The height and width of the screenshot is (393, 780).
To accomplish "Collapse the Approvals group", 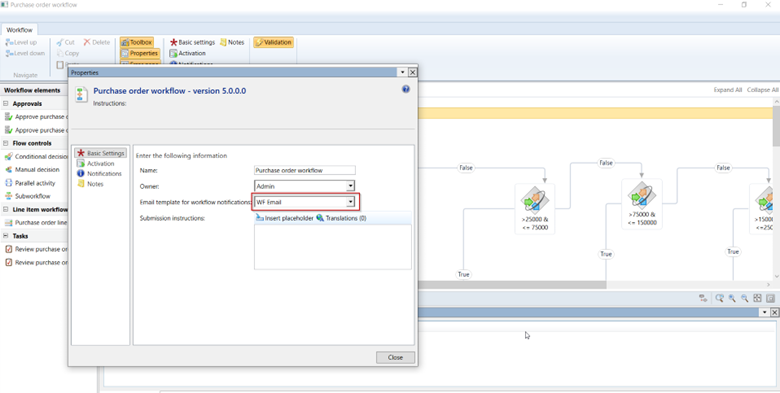I will point(6,104).
